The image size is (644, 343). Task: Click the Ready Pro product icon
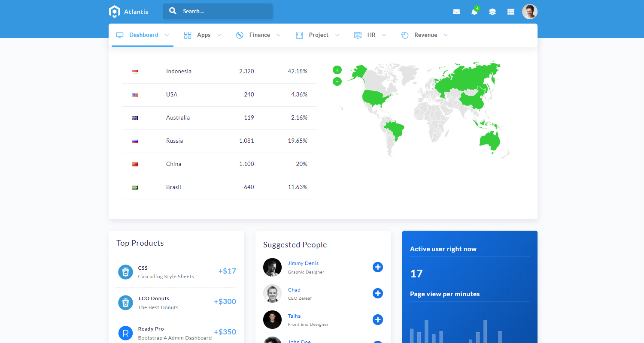click(125, 333)
